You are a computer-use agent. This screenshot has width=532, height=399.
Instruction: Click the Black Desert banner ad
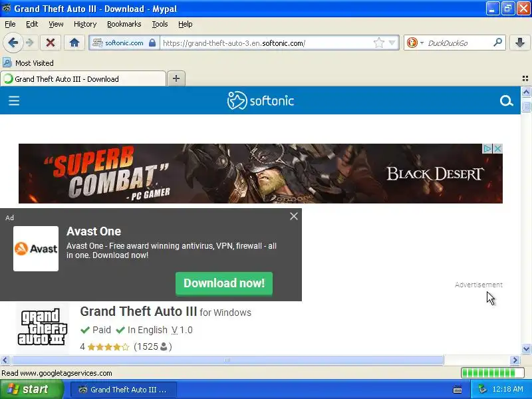(260, 174)
